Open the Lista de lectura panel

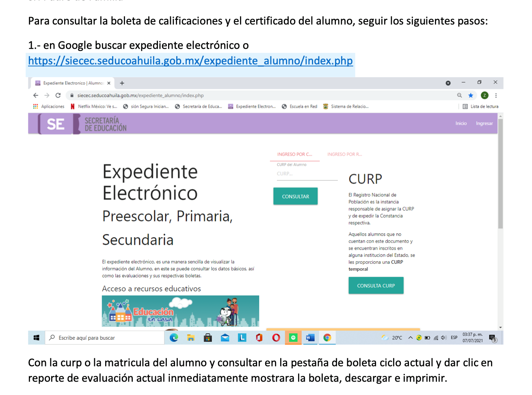(x=480, y=106)
